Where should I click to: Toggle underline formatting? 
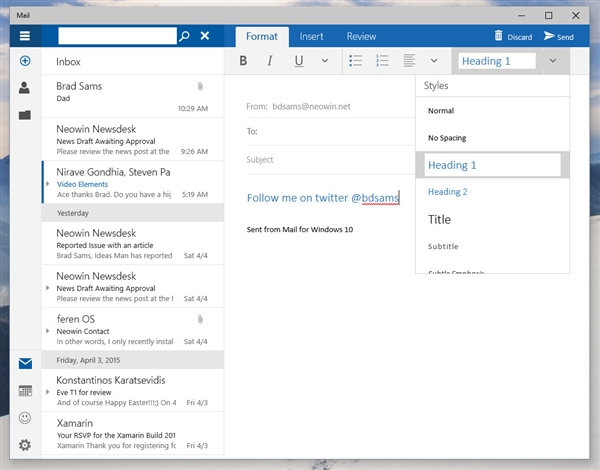(298, 61)
